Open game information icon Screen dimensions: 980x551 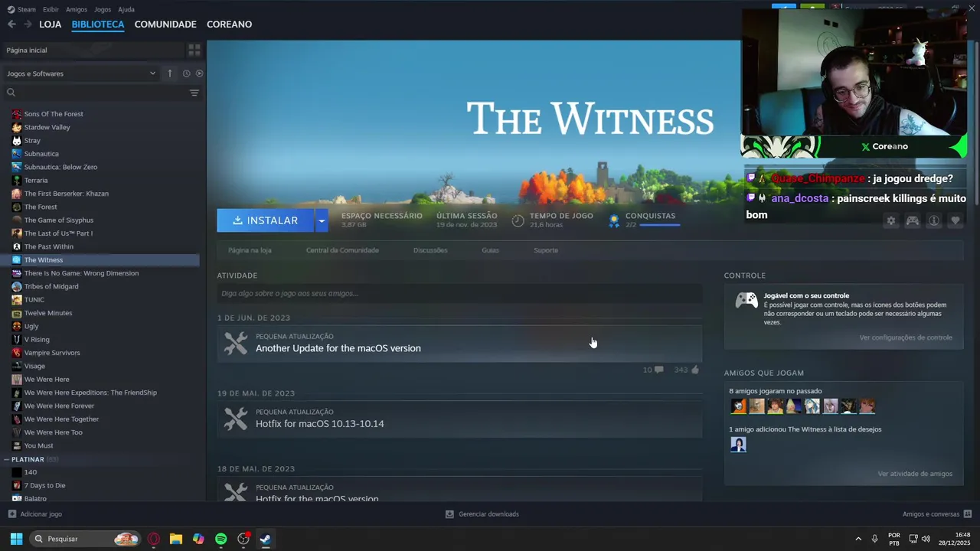pyautogui.click(x=934, y=220)
